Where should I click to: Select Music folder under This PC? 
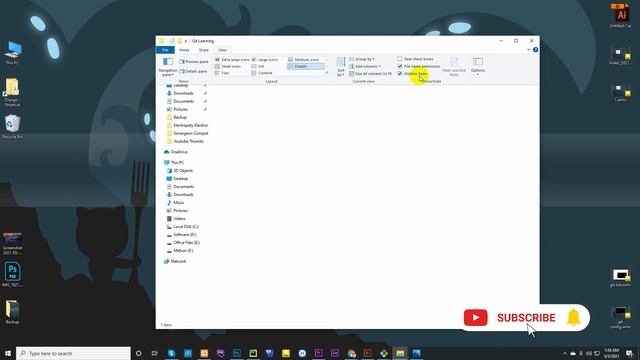coord(176,202)
